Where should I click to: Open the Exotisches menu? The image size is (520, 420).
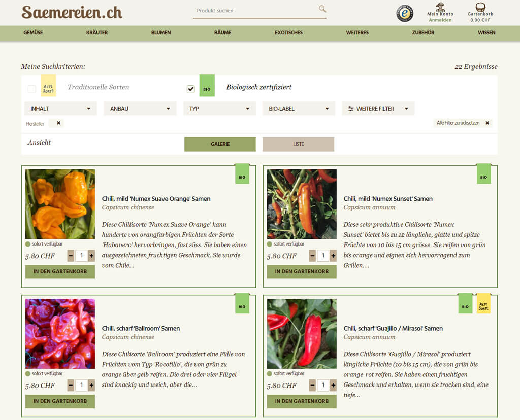click(288, 33)
